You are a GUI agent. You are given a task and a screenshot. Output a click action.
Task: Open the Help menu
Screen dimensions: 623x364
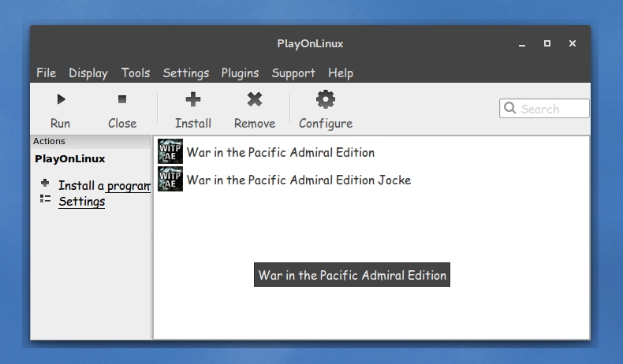[341, 73]
